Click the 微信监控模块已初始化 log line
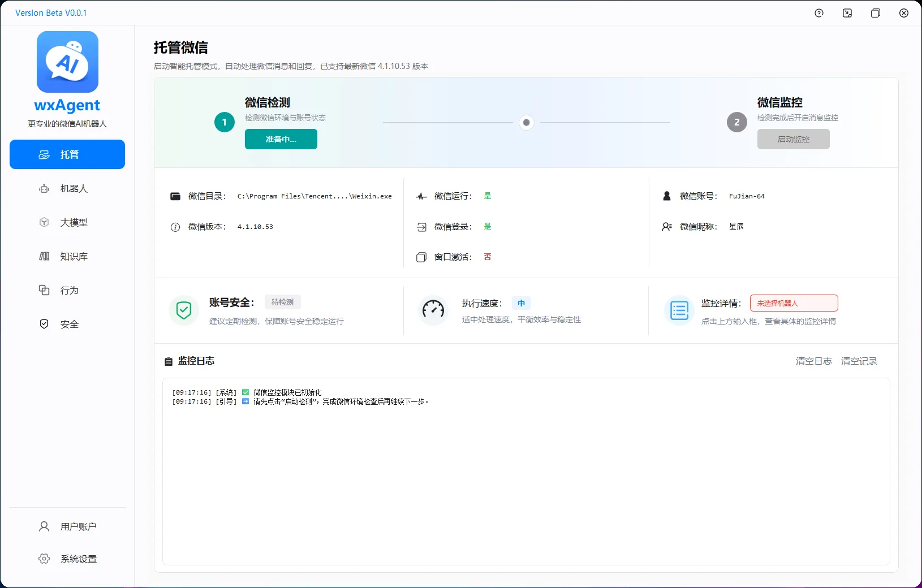 pyautogui.click(x=287, y=392)
